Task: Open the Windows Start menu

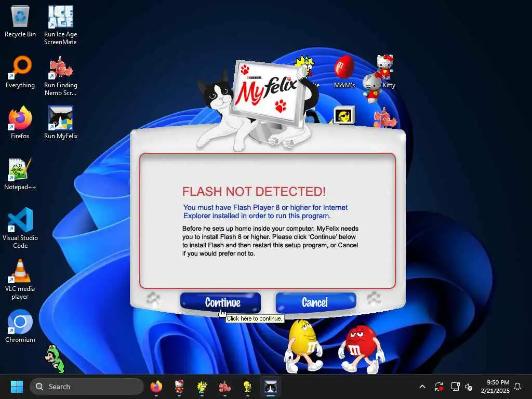Action: 17,387
